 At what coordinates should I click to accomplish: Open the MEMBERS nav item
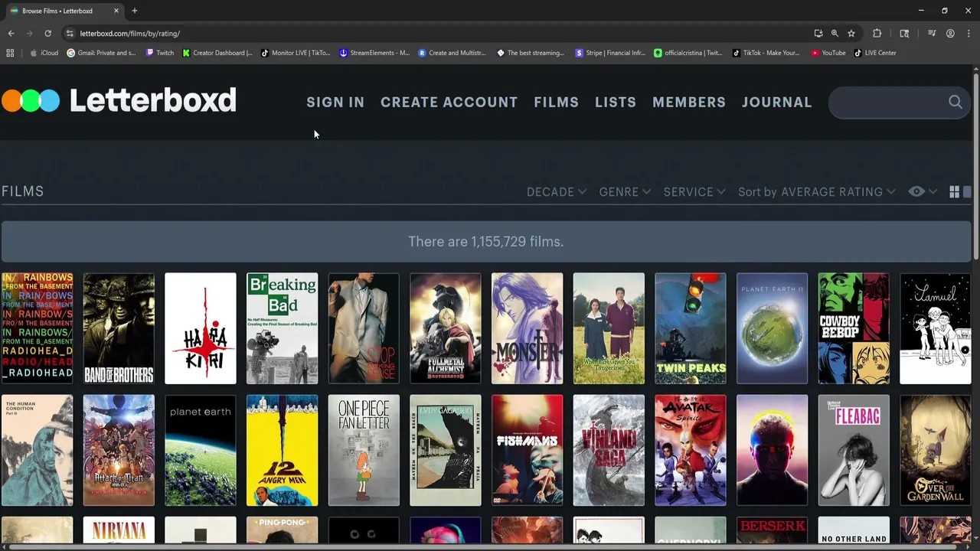689,102
